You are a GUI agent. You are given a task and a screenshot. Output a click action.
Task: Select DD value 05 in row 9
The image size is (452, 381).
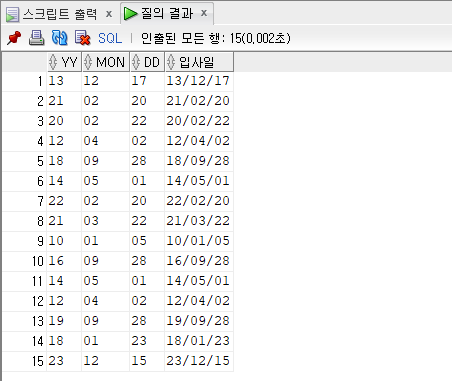pyautogui.click(x=147, y=241)
